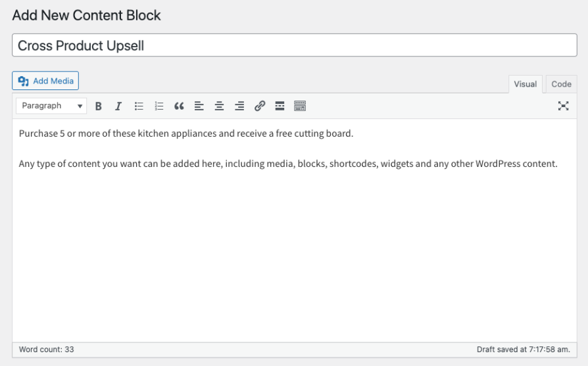This screenshot has width=588, height=366.
Task: Click the Cross Product Upsell title field
Action: coord(294,45)
